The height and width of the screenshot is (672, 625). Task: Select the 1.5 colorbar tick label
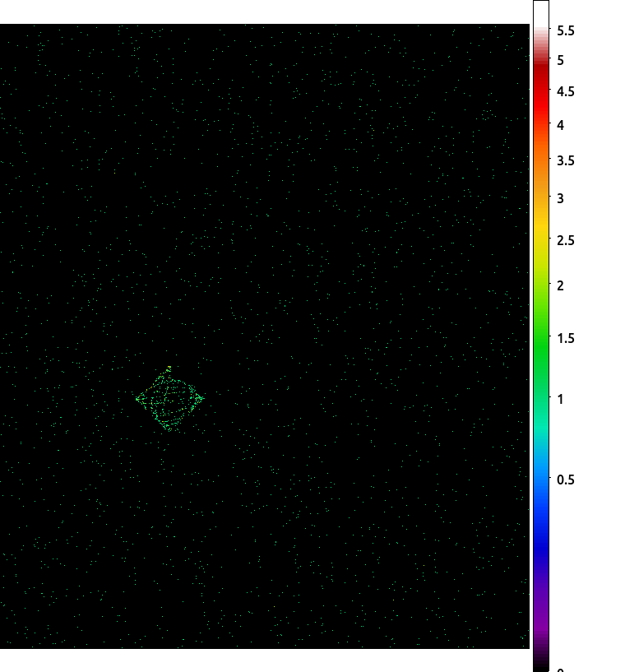click(566, 338)
